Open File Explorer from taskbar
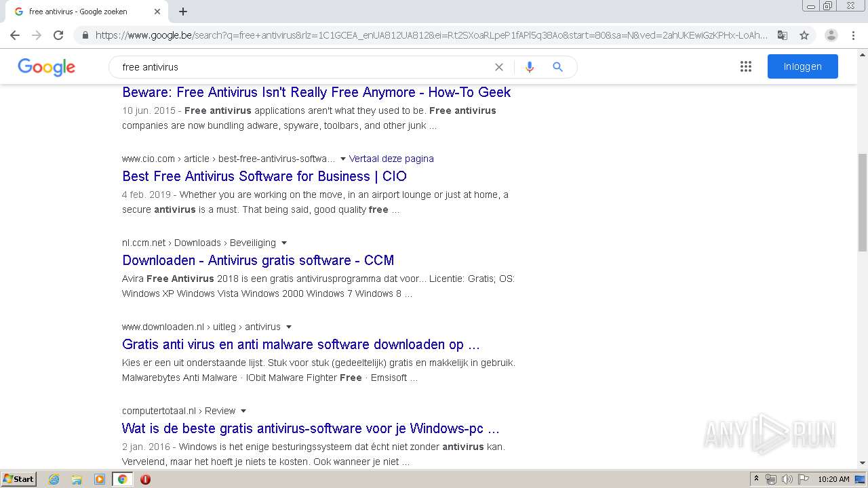 77,479
